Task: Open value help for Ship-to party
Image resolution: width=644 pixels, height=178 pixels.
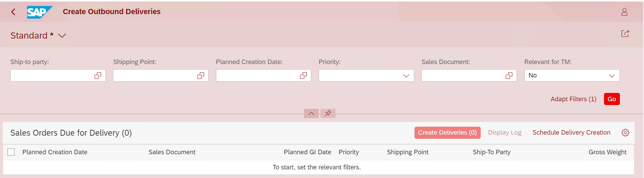Action: (98, 76)
